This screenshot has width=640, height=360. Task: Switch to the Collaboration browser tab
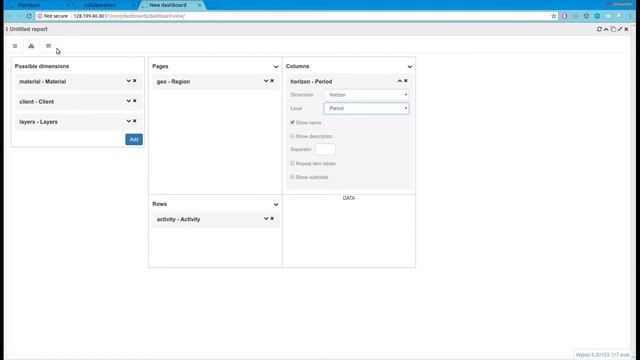100,5
